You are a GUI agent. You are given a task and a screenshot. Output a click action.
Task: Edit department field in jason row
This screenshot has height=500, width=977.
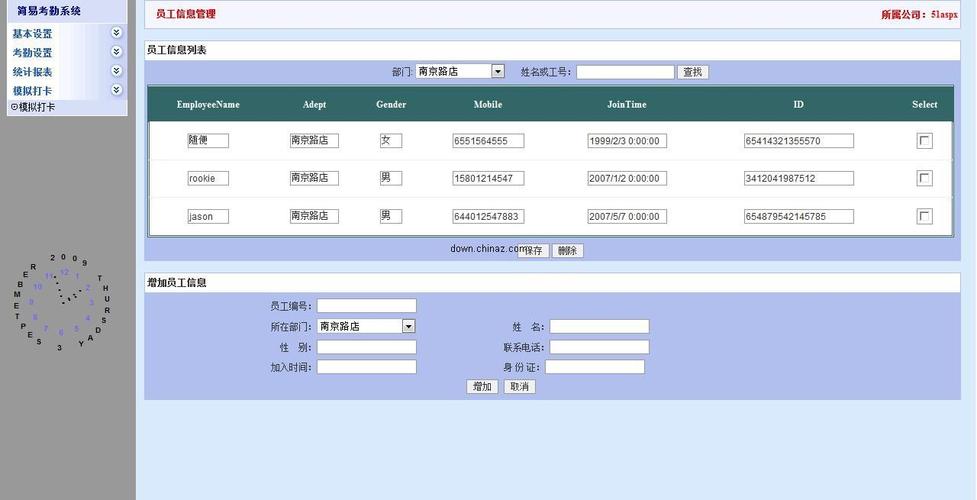click(314, 216)
